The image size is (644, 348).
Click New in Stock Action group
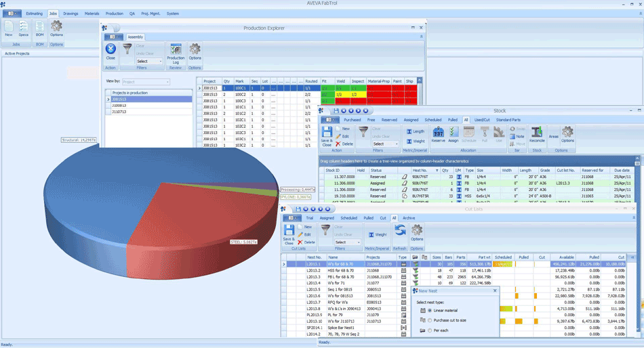pyautogui.click(x=342, y=129)
